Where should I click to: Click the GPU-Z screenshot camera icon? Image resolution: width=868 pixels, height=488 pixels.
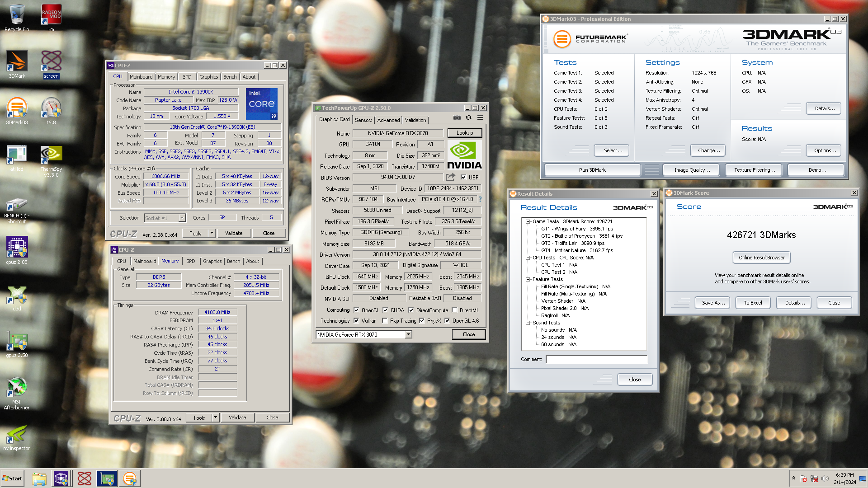point(457,117)
